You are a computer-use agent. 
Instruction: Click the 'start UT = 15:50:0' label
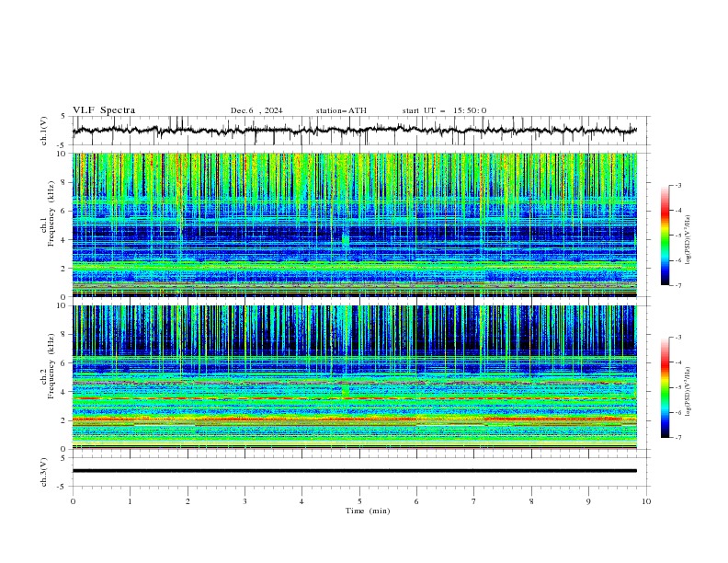pyautogui.click(x=444, y=110)
